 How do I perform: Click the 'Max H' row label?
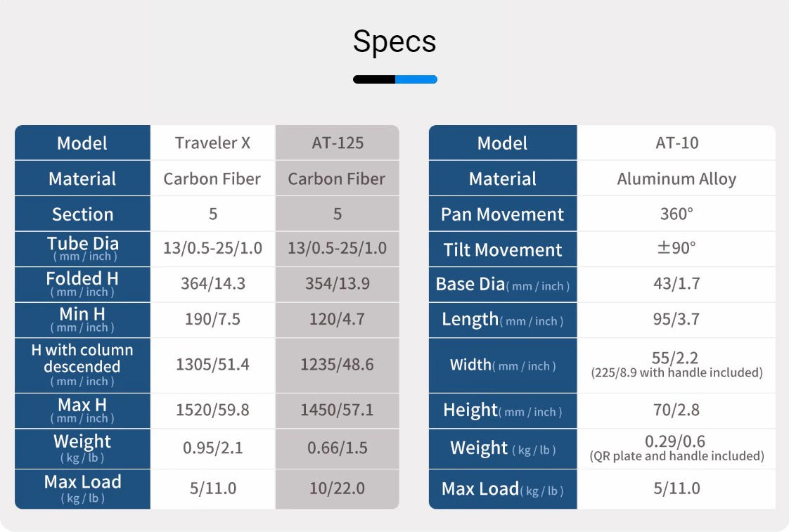click(x=82, y=411)
